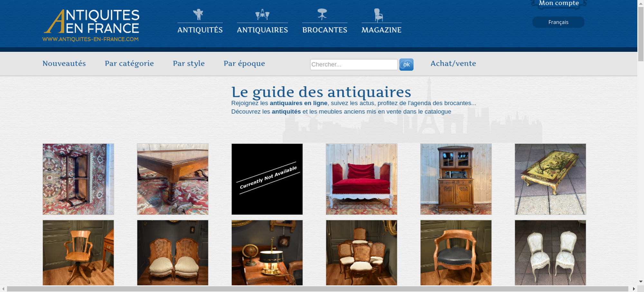
Task: Click the left arrow of horizontal scrollbar
Action: [x=3, y=289]
